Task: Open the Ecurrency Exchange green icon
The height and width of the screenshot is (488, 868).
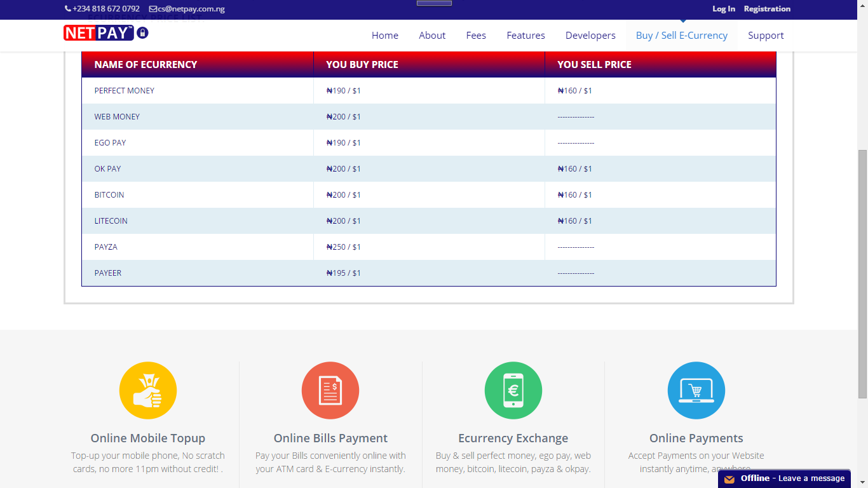Action: [x=513, y=390]
